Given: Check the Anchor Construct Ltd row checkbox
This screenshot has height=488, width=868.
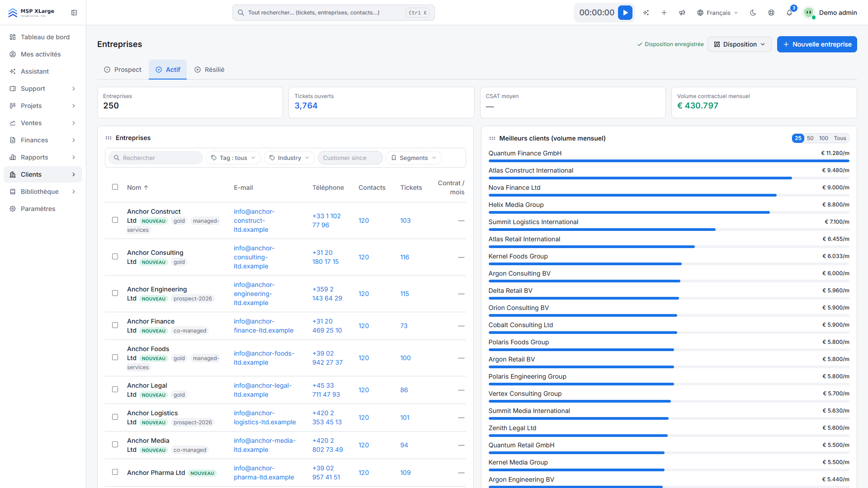Looking at the screenshot, I should click(115, 220).
